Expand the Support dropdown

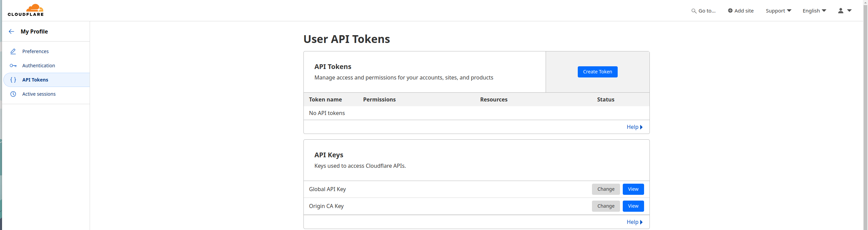(x=778, y=11)
